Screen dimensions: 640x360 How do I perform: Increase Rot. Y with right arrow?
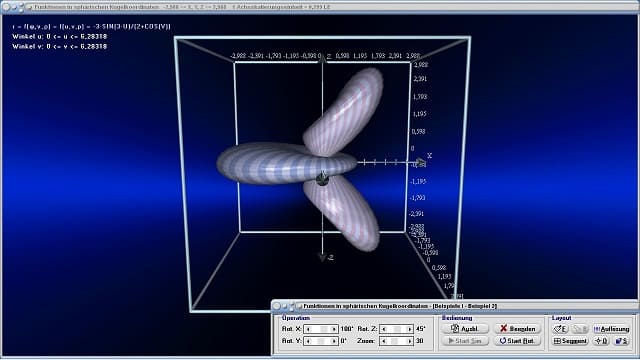[x=334, y=341]
